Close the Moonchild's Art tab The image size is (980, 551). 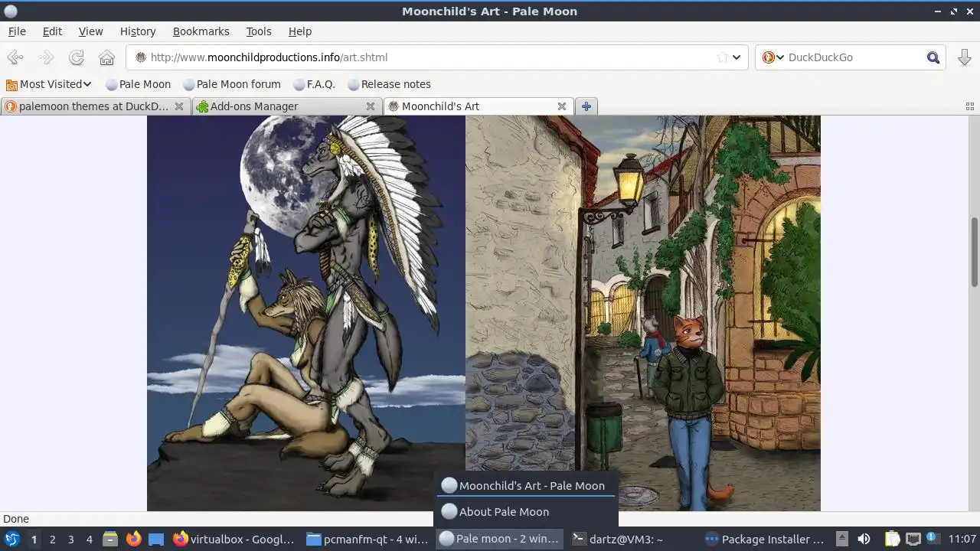[x=561, y=106]
